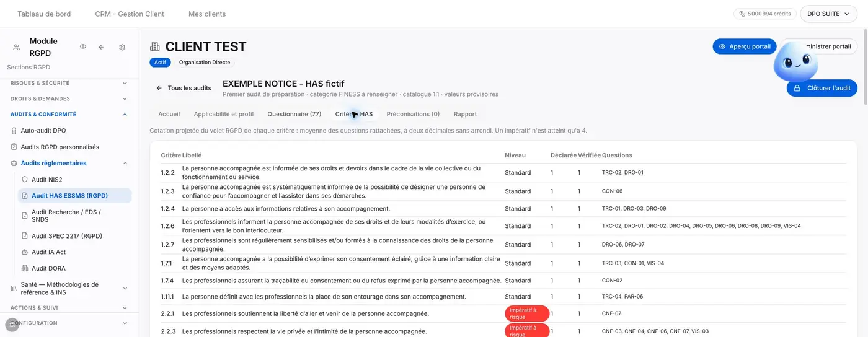
Task: Expand the DROITS & DEMANDES section
Action: click(125, 98)
